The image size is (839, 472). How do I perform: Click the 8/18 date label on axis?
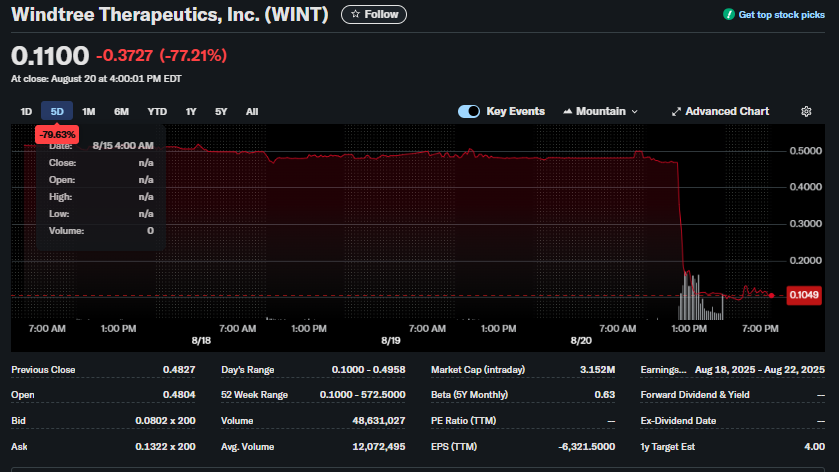pyautogui.click(x=201, y=341)
